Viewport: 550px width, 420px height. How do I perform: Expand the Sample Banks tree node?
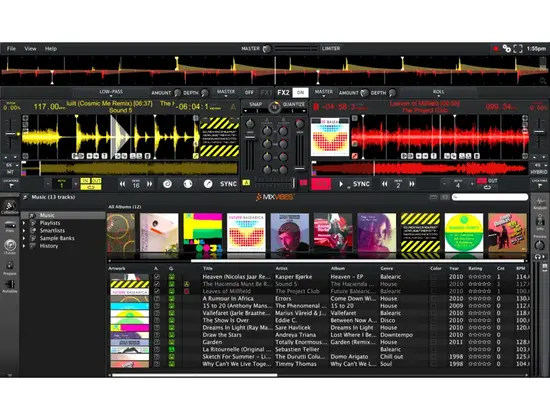tap(24, 238)
